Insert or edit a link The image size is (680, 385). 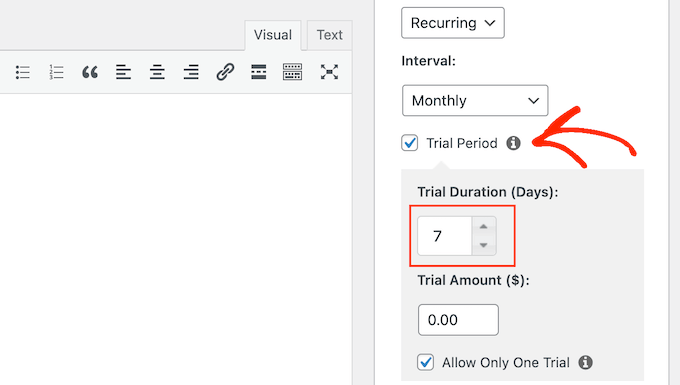[225, 72]
